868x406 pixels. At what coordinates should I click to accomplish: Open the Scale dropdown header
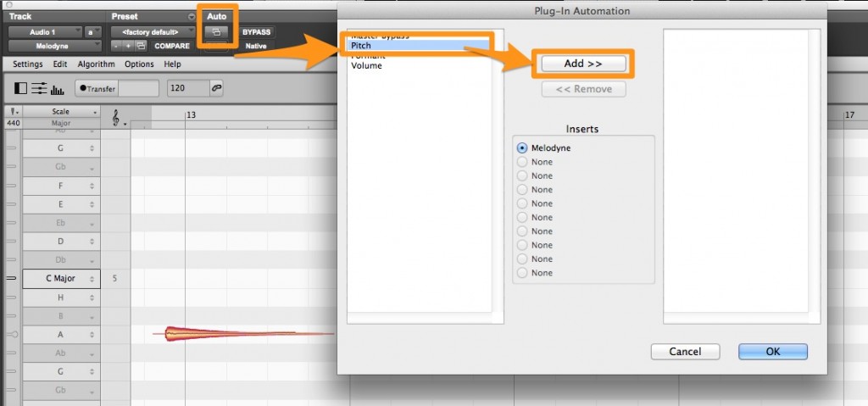tap(61, 111)
